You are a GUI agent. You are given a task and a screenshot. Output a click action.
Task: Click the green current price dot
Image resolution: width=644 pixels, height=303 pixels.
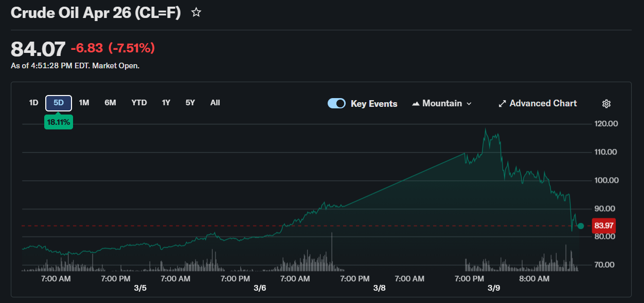point(581,226)
